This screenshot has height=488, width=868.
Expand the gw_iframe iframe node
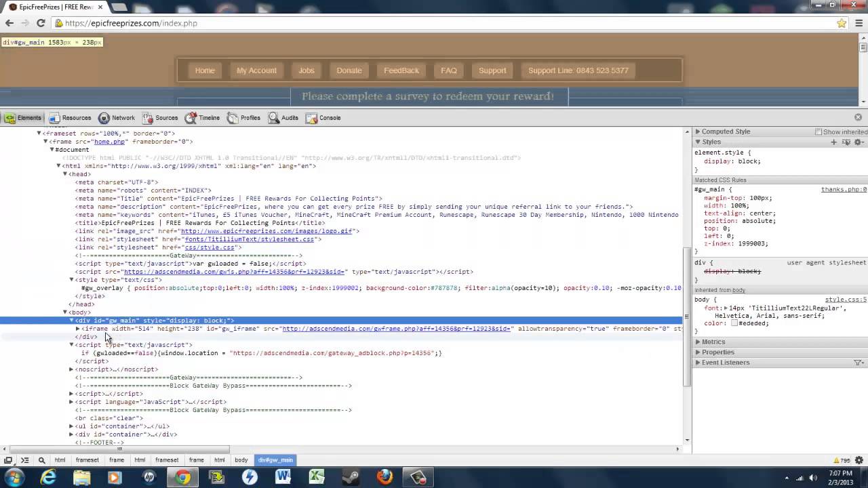(x=78, y=329)
